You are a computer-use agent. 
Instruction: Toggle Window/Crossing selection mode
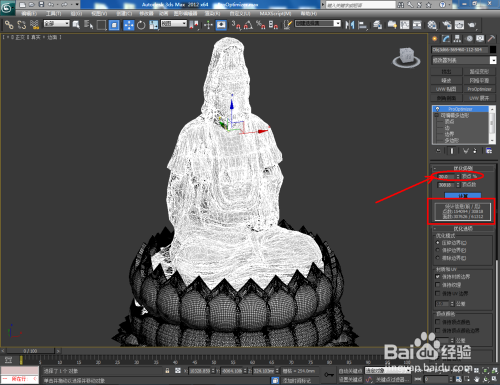tap(114, 25)
